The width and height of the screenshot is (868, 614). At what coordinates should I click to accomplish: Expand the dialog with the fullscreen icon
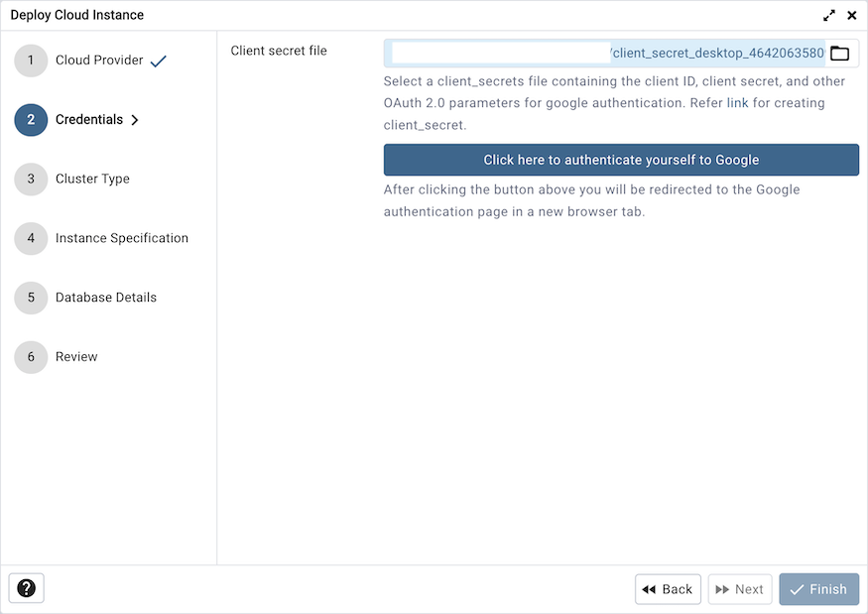pyautogui.click(x=829, y=15)
